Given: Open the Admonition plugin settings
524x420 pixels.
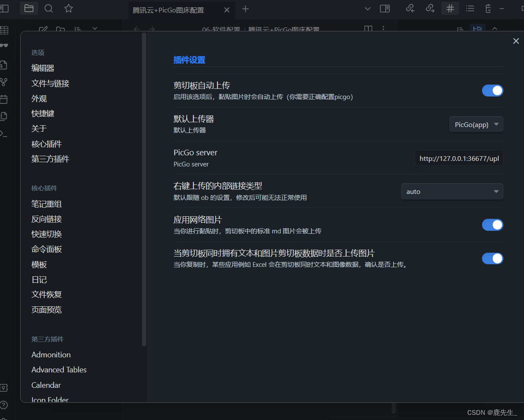Looking at the screenshot, I should 51,355.
